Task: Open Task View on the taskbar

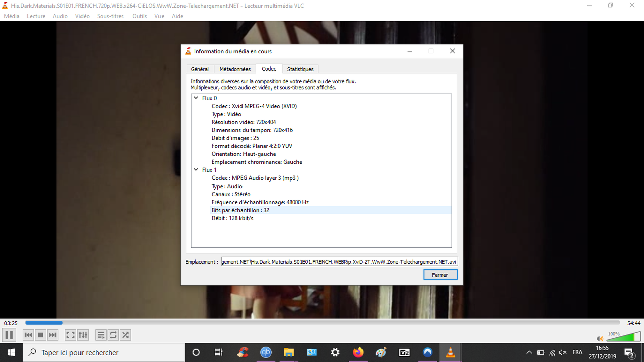Action: tap(218, 352)
